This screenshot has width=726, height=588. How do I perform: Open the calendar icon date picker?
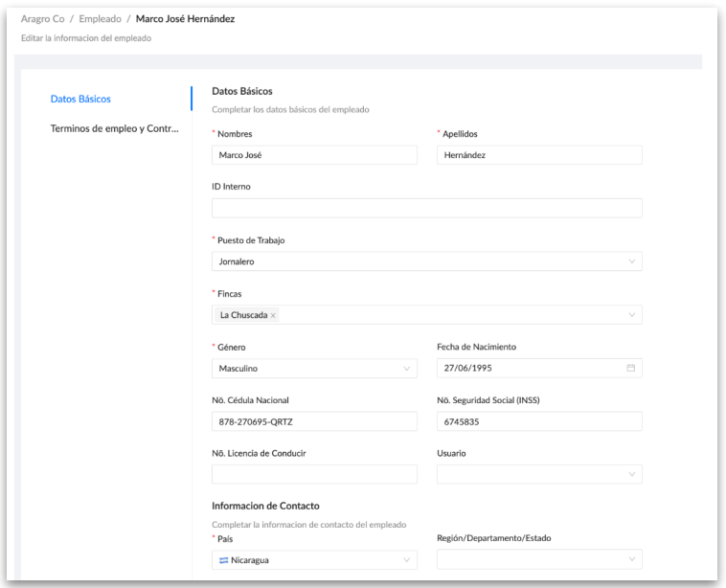click(630, 368)
